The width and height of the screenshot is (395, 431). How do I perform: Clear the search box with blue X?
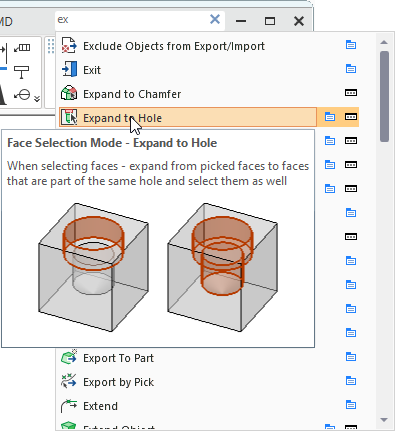click(215, 19)
